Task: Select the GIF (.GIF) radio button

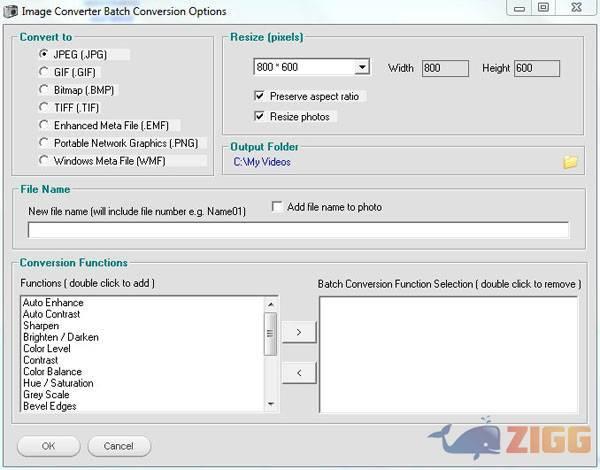Action: [44, 71]
